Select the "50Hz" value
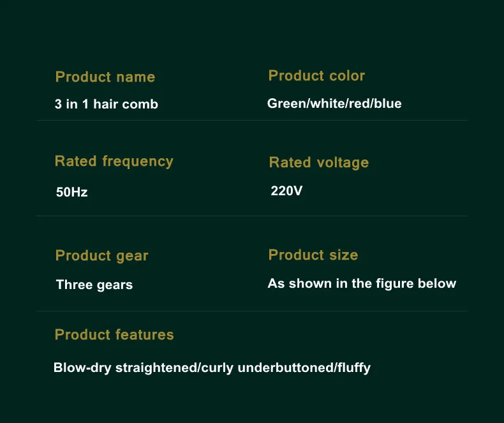Viewport: 504px width, 423px height. [72, 191]
